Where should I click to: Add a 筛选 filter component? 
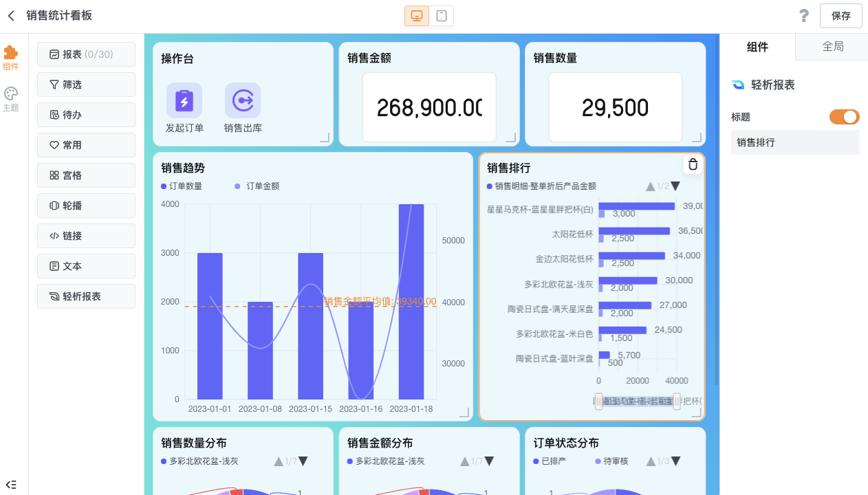tap(86, 85)
